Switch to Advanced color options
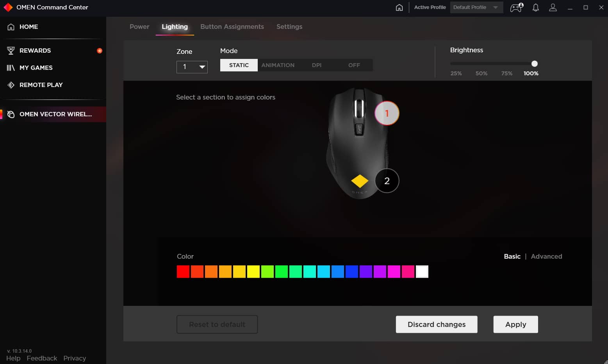Image resolution: width=608 pixels, height=364 pixels. (546, 256)
